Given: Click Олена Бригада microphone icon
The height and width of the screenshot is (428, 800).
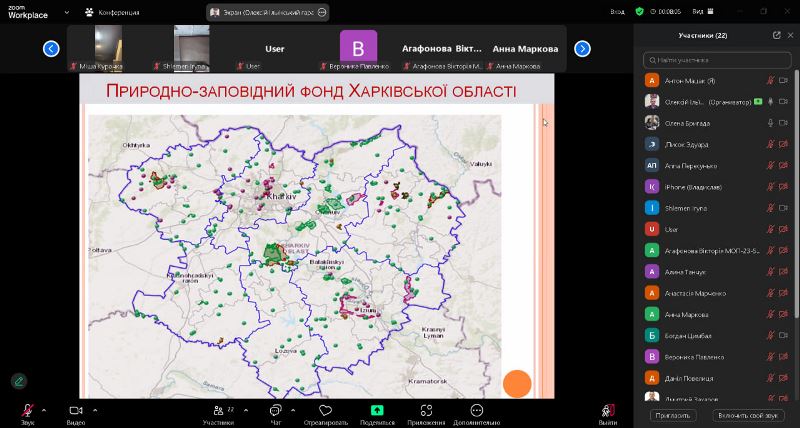Looking at the screenshot, I should point(770,123).
